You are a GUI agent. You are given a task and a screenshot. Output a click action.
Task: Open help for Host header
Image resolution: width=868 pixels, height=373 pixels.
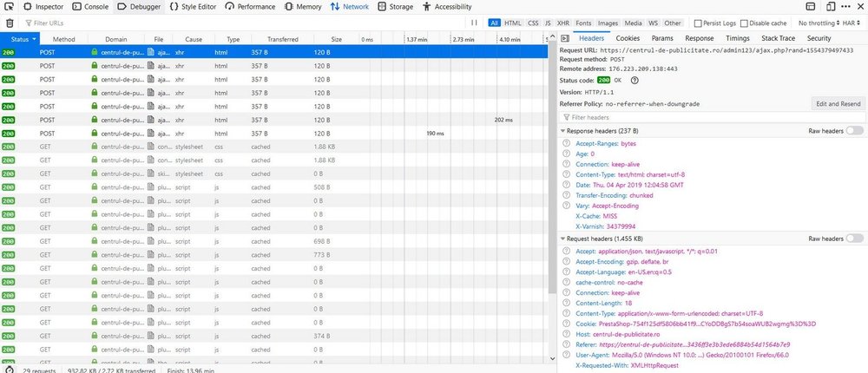[566, 334]
